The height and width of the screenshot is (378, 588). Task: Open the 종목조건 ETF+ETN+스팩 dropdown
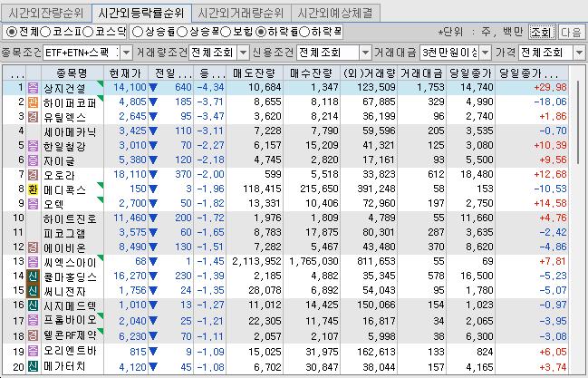coord(126,53)
